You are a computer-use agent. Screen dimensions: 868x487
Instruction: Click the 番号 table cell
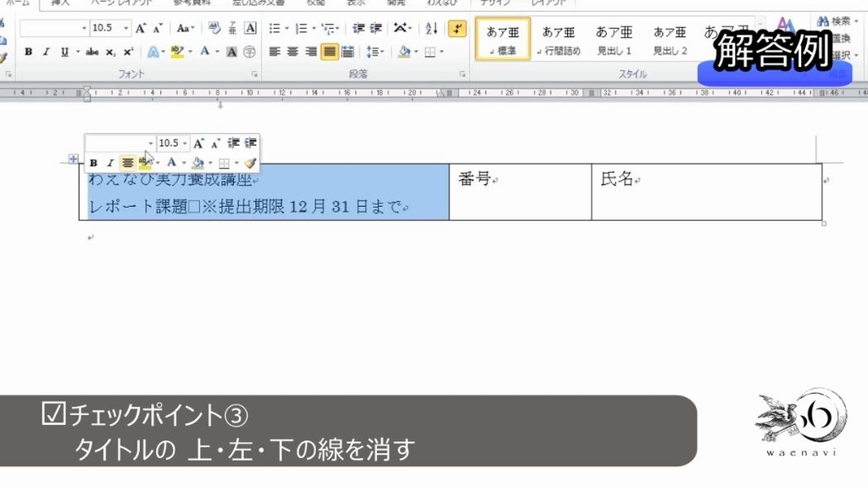(x=520, y=192)
